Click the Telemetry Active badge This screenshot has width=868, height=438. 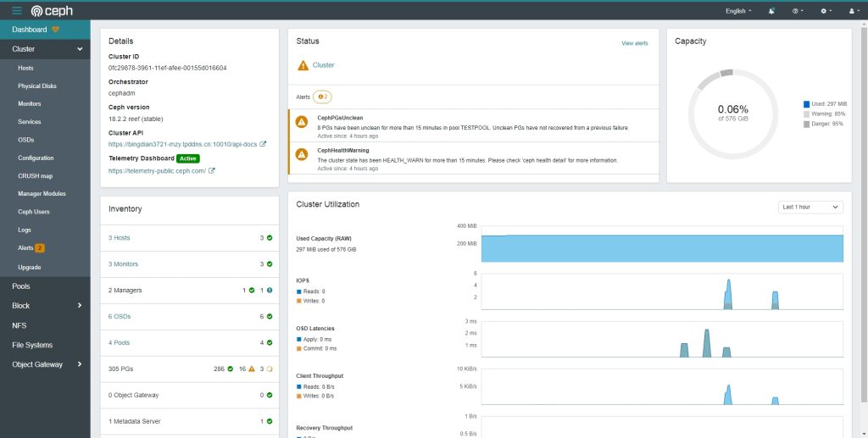(187, 158)
